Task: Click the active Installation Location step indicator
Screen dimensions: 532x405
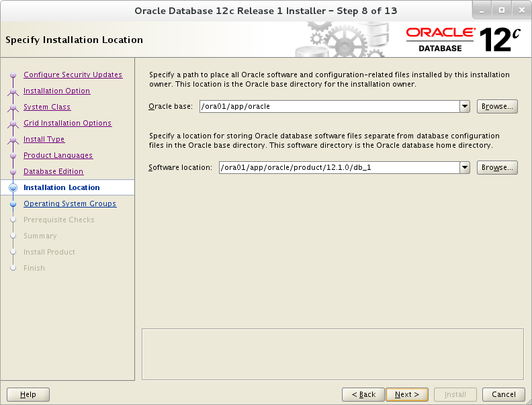Action: click(13, 187)
